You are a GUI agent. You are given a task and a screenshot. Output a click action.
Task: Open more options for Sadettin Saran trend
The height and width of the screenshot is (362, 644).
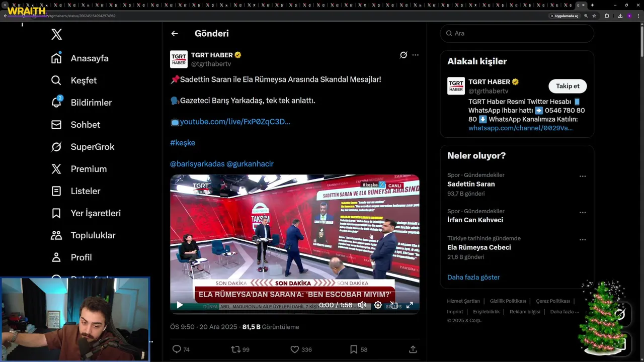[583, 176]
